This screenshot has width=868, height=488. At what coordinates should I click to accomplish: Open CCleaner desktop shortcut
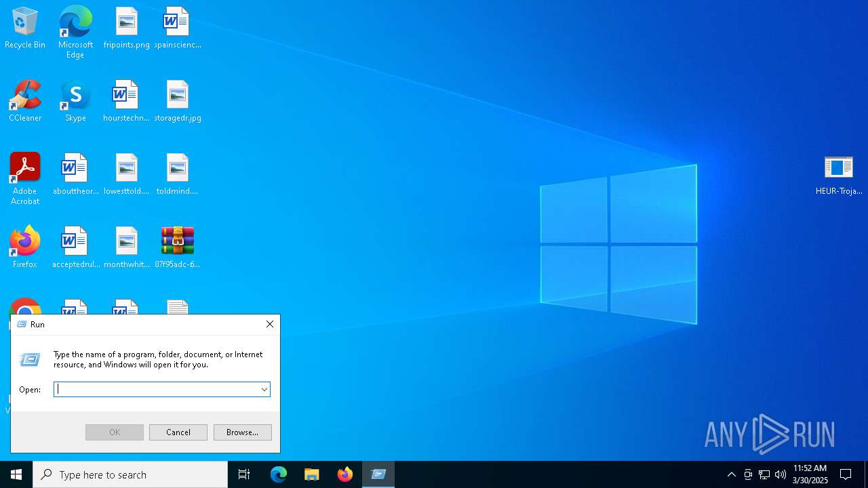[25, 102]
